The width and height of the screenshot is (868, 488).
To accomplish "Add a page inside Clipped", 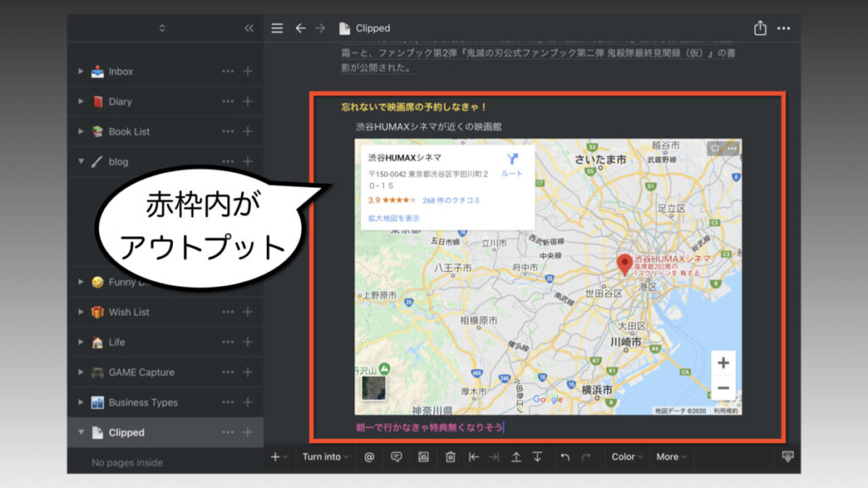I will [x=248, y=432].
